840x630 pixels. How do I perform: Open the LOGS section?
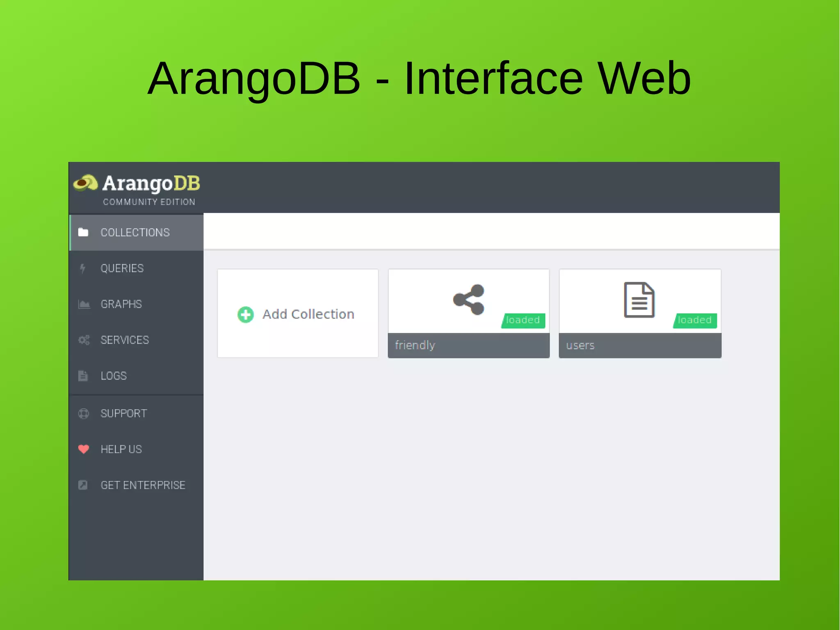[x=137, y=376]
